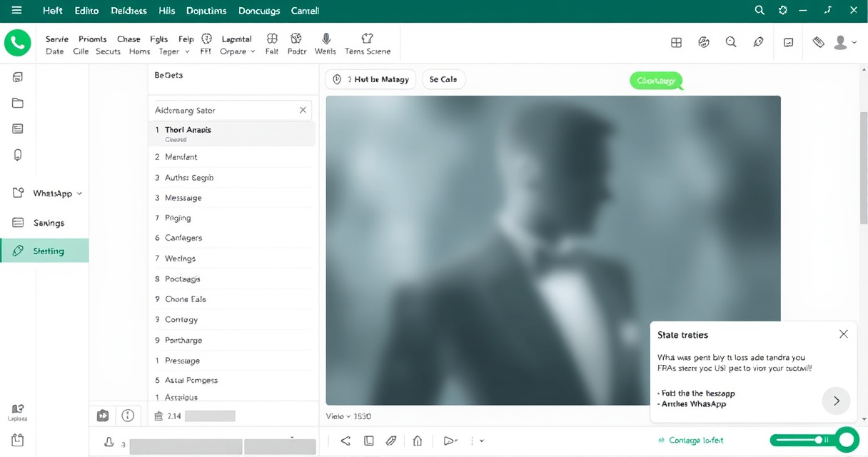Click the info circle icon in list footer

pos(128,415)
